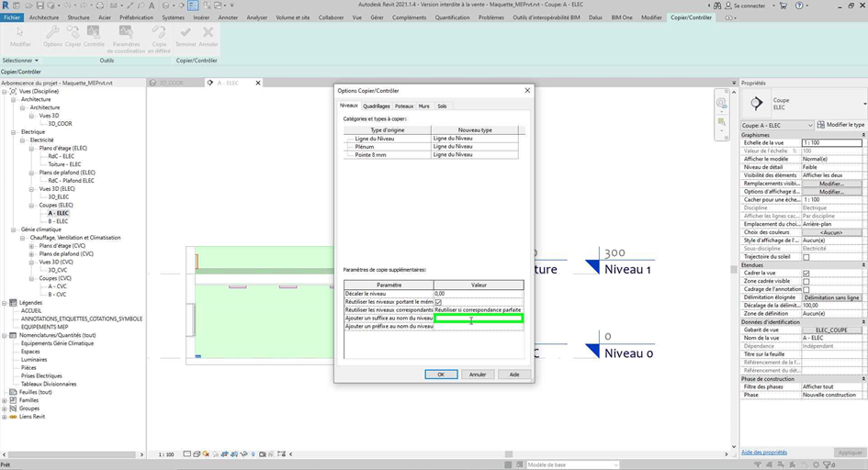Click the Options wrench icon in the ribbon

click(52, 32)
